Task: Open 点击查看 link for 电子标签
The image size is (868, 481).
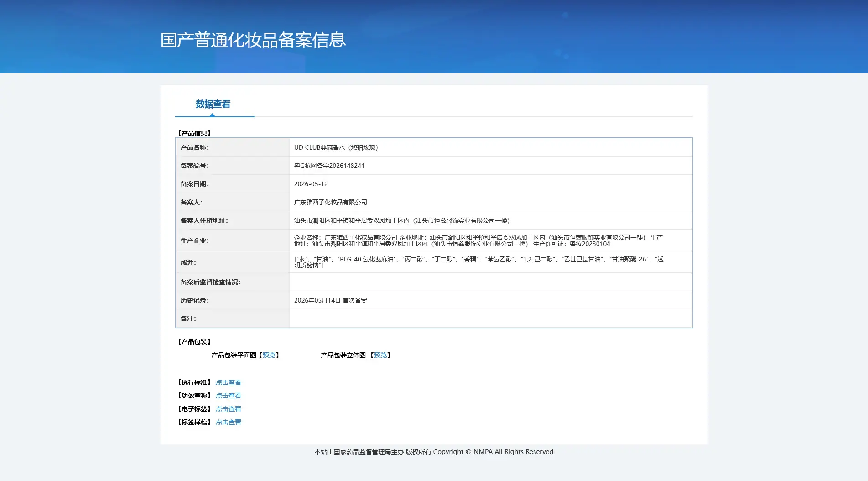Action: (229, 409)
